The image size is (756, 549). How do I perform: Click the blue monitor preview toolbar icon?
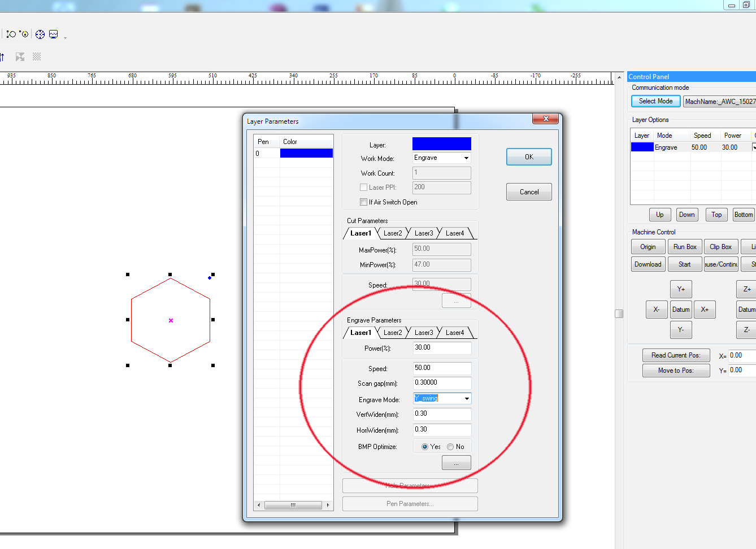(x=54, y=34)
